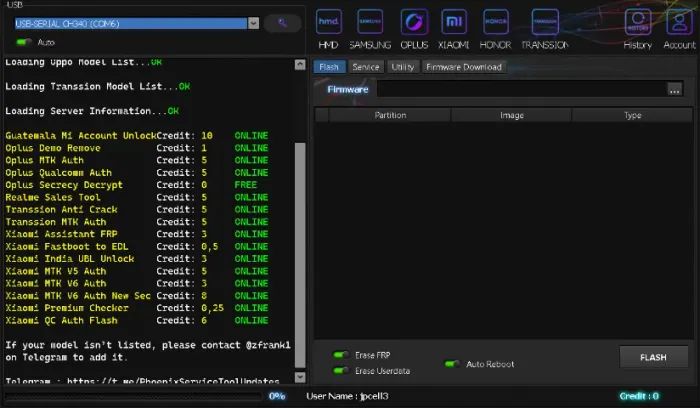Click the Credit : 0 status text
This screenshot has height=408, width=700.
click(x=639, y=396)
